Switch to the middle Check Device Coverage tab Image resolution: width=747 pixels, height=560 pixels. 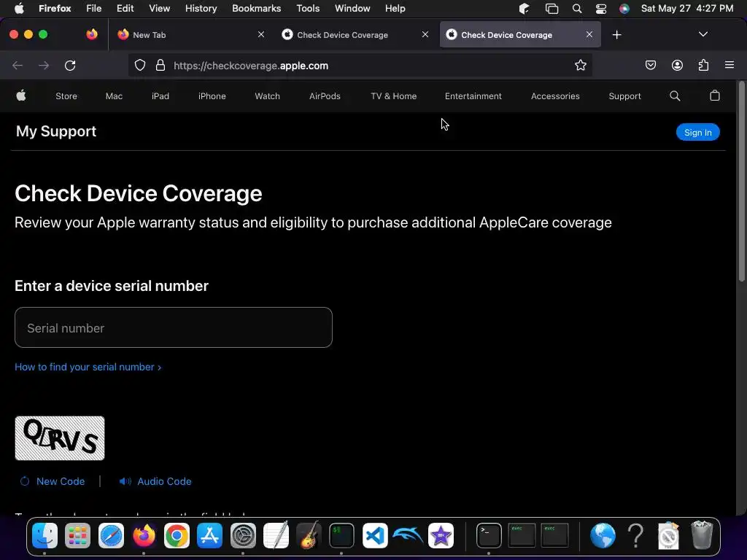click(356, 35)
